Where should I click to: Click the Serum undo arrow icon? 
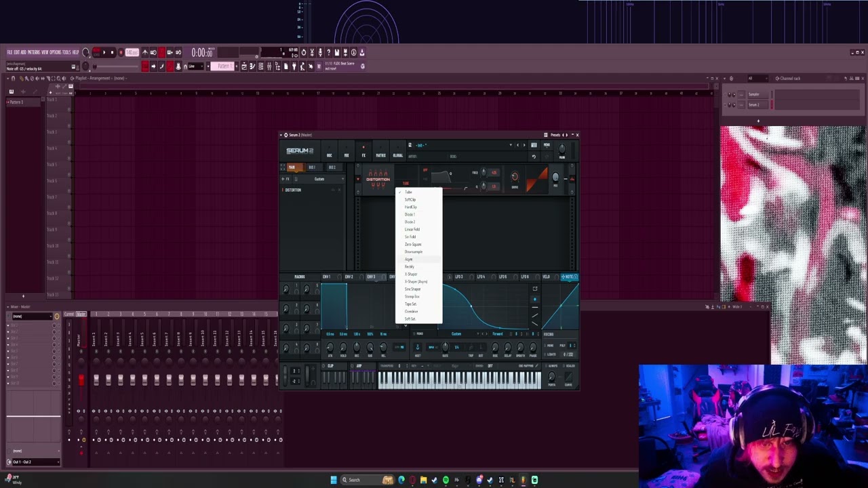(534, 157)
